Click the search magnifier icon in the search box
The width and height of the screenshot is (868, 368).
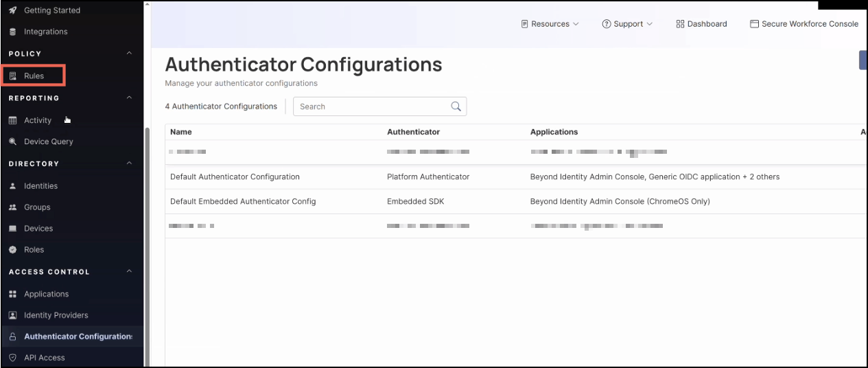tap(456, 106)
